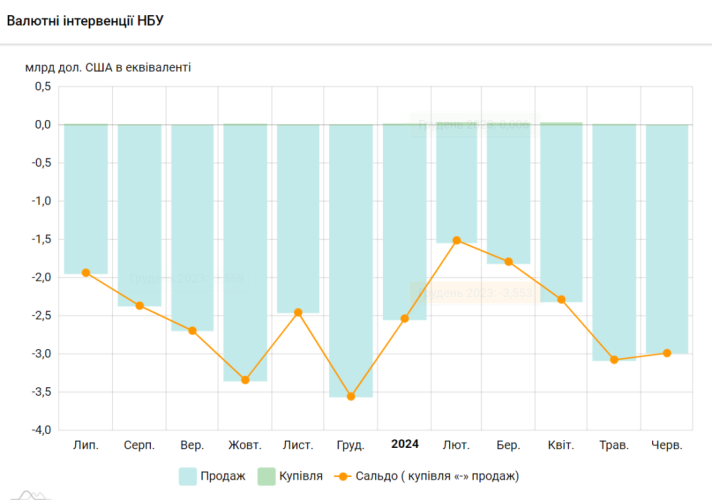Click the Груд. x-axis month label
712x500 pixels.
coord(351,444)
